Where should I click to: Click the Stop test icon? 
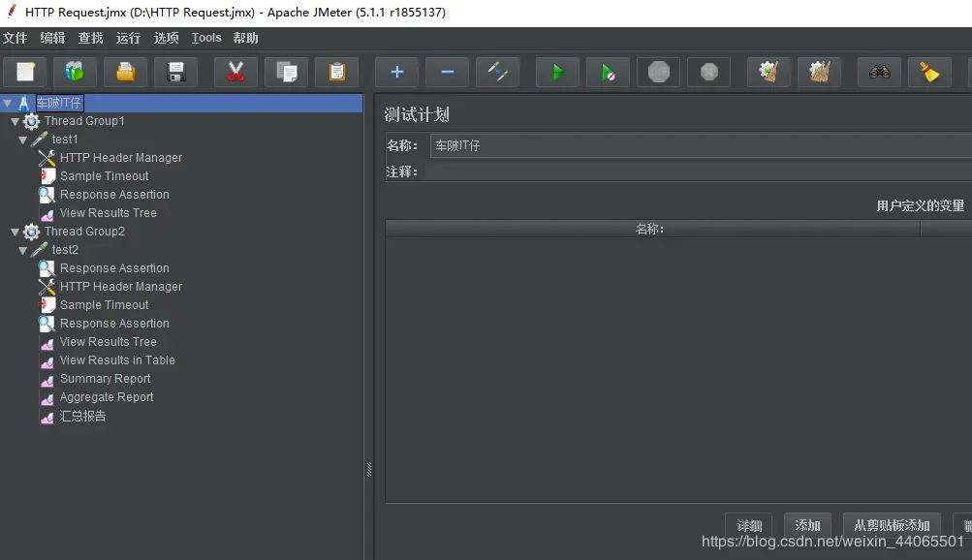click(659, 72)
